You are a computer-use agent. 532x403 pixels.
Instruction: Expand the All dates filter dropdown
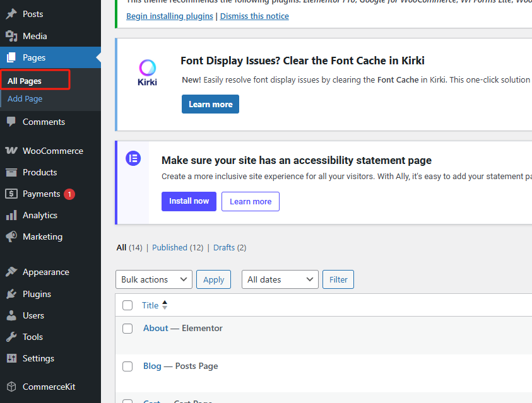280,279
